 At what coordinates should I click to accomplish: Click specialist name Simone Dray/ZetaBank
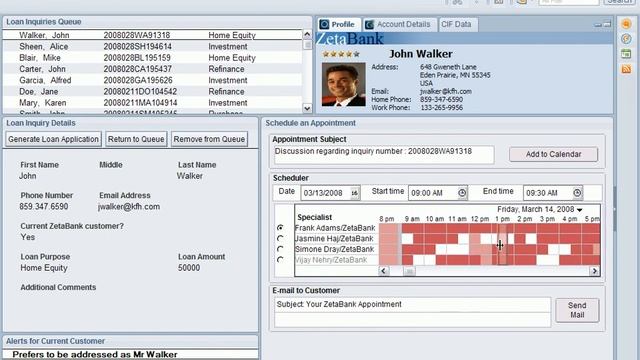coord(334,249)
